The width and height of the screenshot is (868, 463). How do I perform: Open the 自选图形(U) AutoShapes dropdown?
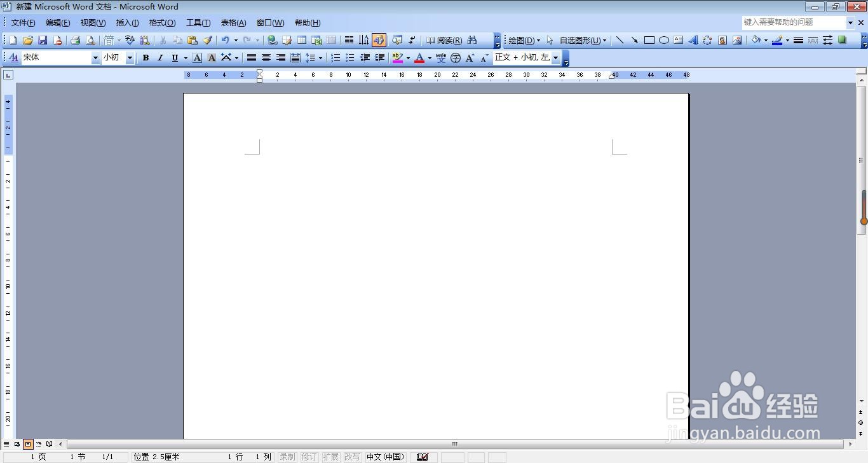pyautogui.click(x=583, y=40)
